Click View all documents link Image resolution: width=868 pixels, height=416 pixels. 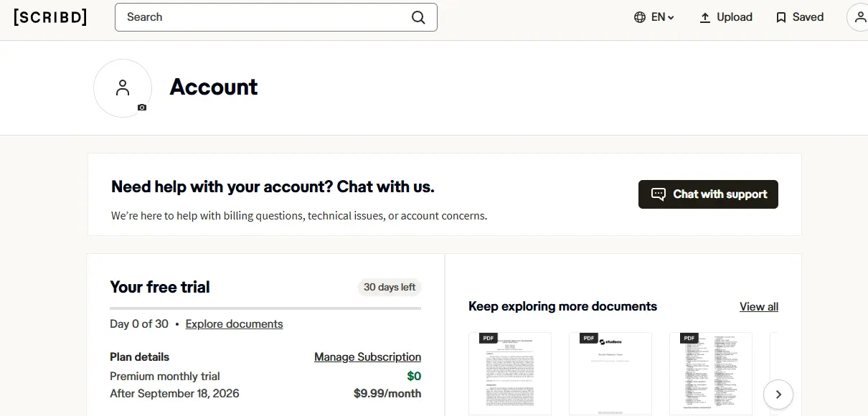[x=759, y=307]
